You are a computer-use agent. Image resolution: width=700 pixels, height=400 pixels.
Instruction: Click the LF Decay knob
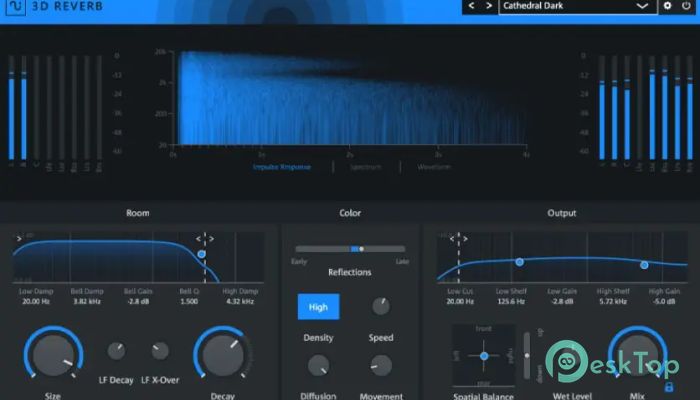coord(116,350)
